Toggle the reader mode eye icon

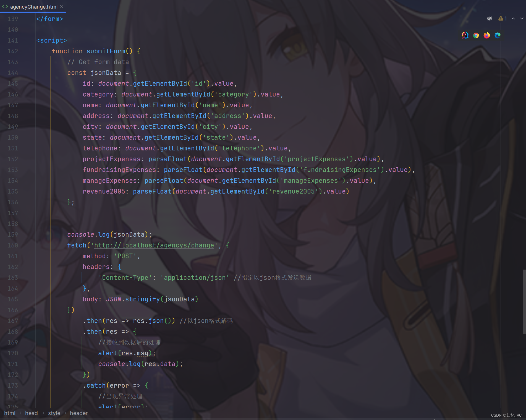click(490, 19)
